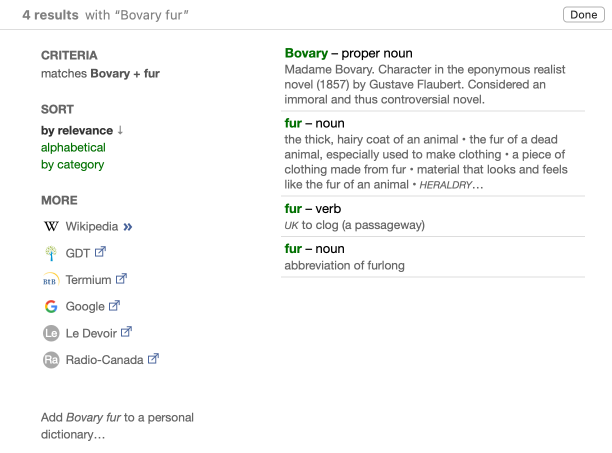Screen dimensions: 612x453
Task: Add Bovary fur to a personal dictionary
Action: pyautogui.click(x=117, y=426)
